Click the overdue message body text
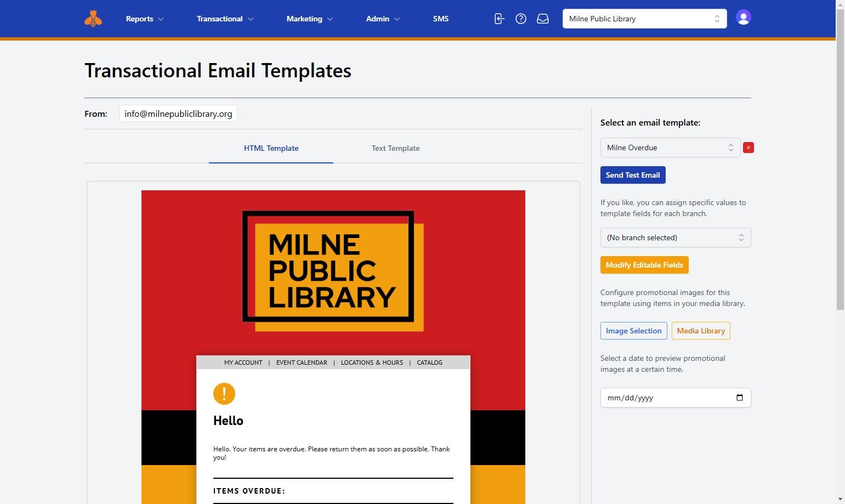Image resolution: width=845 pixels, height=504 pixels. 331,453
